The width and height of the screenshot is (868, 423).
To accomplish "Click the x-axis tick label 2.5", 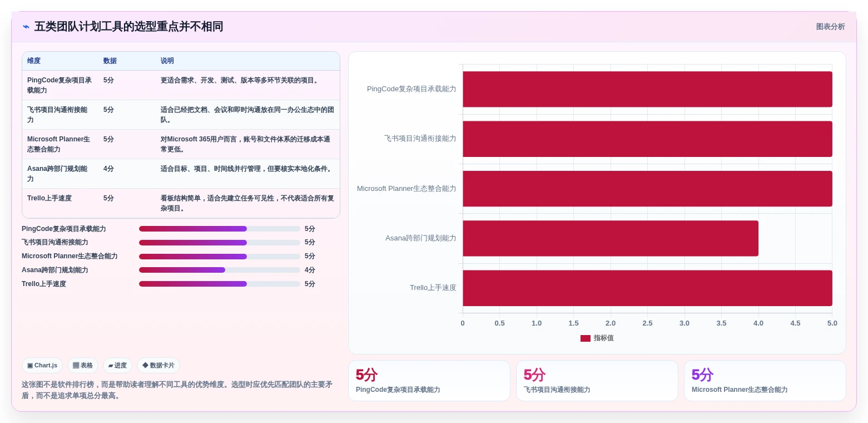I will (647, 323).
